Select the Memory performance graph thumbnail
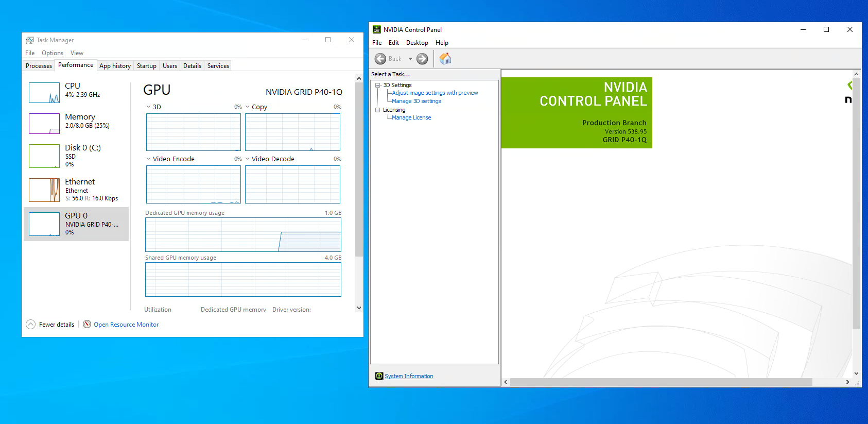The image size is (868, 424). pos(44,124)
